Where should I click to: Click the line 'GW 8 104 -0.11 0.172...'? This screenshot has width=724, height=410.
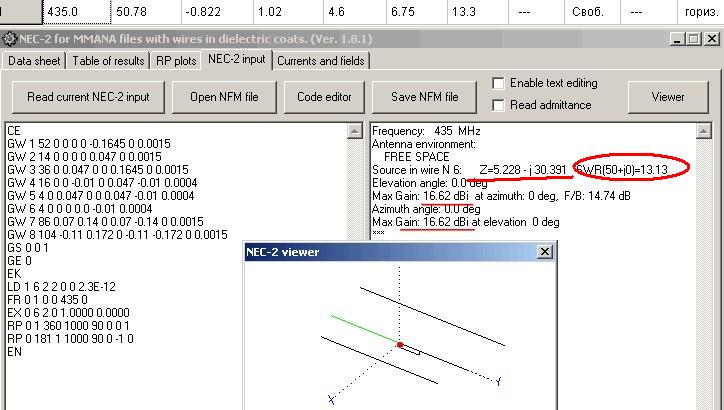[117, 235]
